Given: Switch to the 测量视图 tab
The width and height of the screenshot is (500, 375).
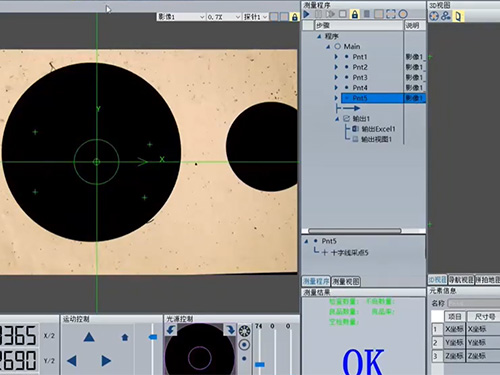Looking at the screenshot, I should click(346, 281).
